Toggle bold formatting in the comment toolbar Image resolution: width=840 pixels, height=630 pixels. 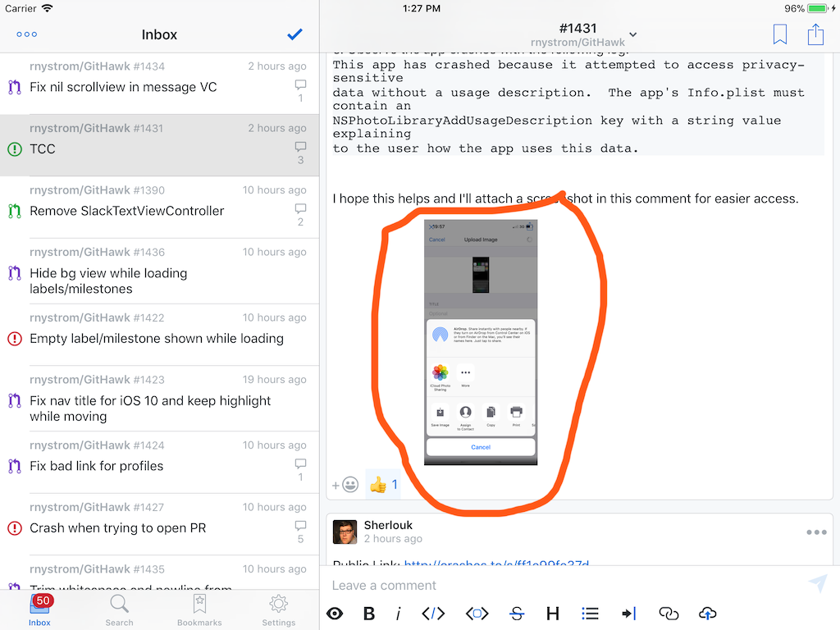[369, 613]
